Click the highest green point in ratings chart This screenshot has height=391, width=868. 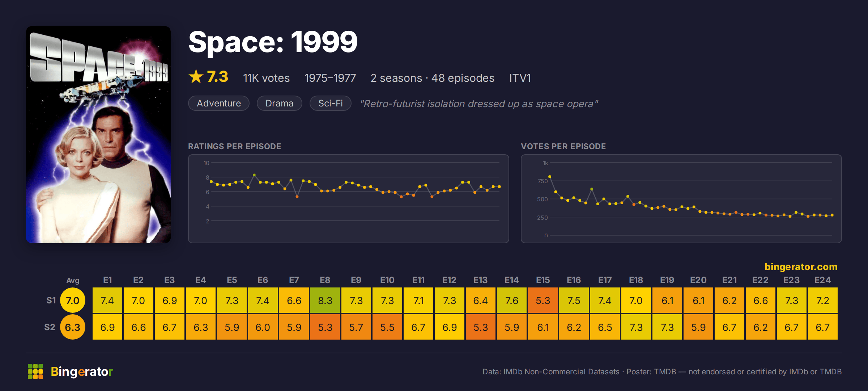pyautogui.click(x=254, y=175)
